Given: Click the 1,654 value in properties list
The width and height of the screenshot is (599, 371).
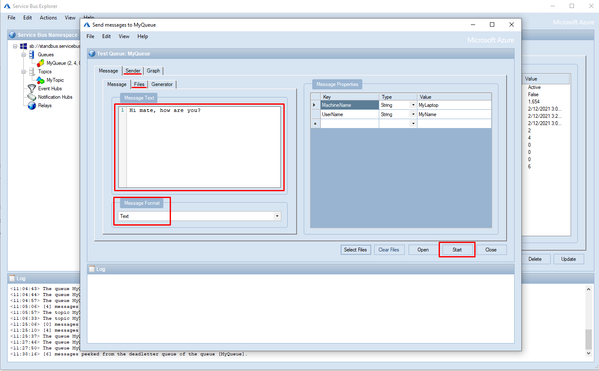Looking at the screenshot, I should [534, 102].
